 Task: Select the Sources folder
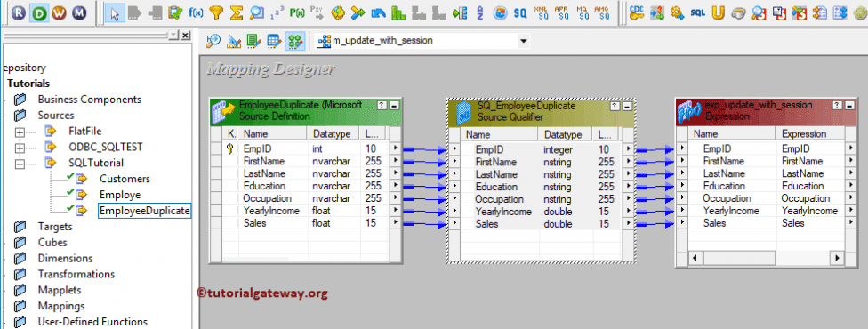56,116
